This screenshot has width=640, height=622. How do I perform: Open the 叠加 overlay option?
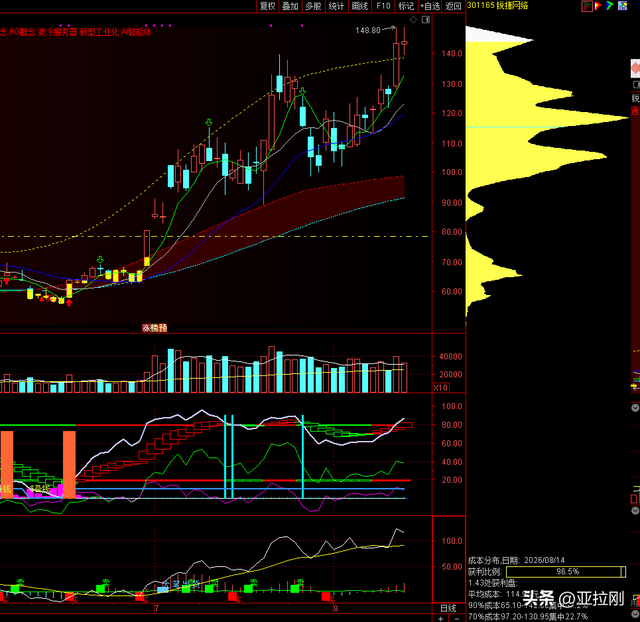[290, 6]
